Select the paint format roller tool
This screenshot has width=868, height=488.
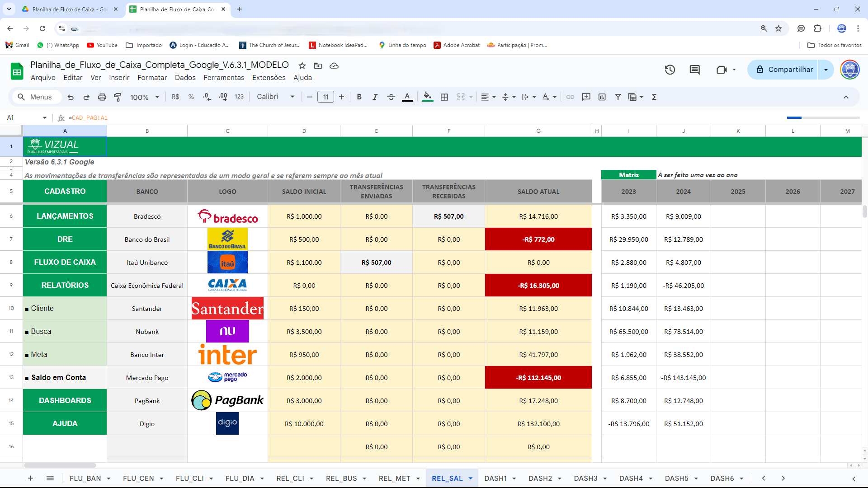click(118, 97)
